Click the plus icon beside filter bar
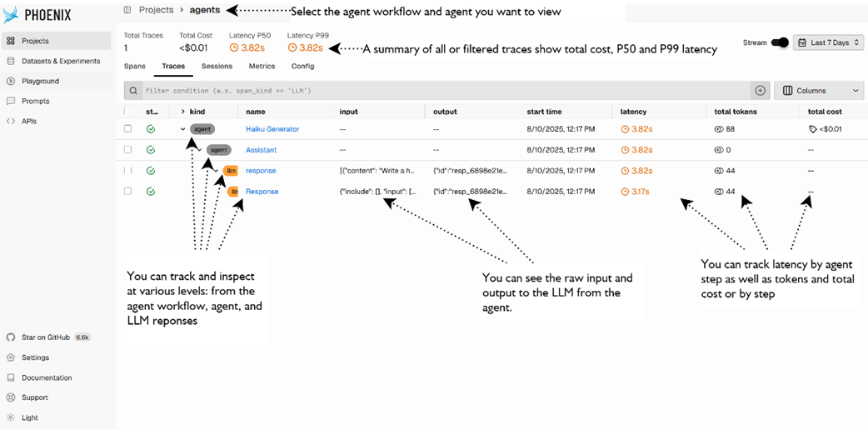868x430 pixels. tap(760, 90)
